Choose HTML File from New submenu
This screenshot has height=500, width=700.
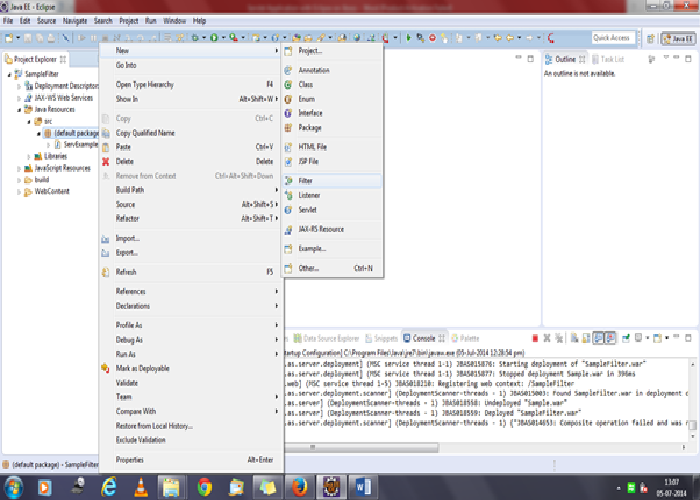(332, 146)
